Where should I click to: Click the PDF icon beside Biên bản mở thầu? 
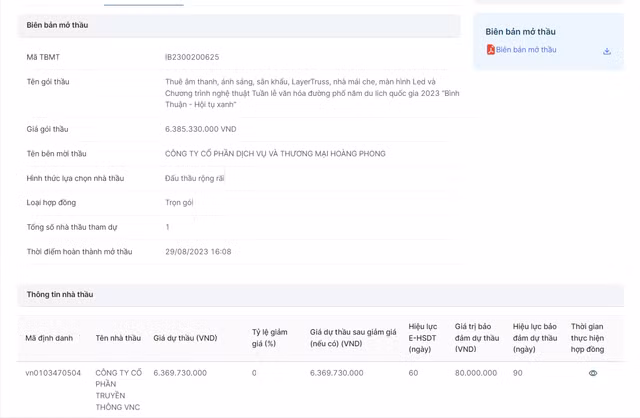pos(491,50)
